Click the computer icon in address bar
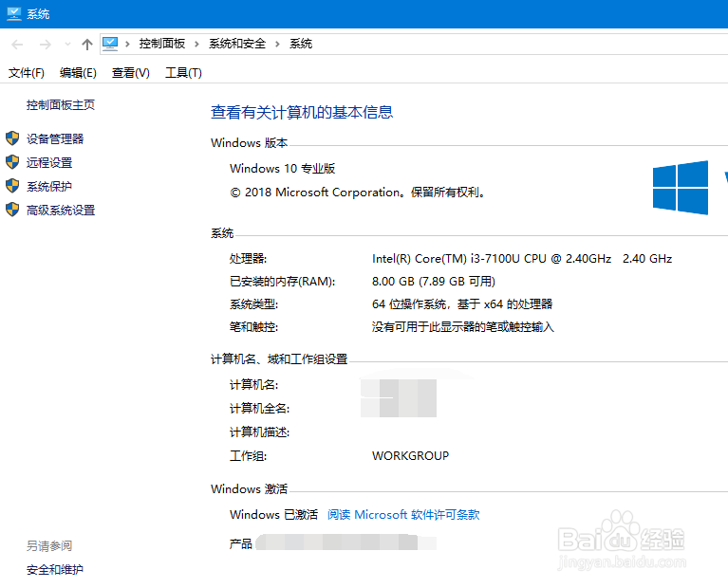 (110, 44)
